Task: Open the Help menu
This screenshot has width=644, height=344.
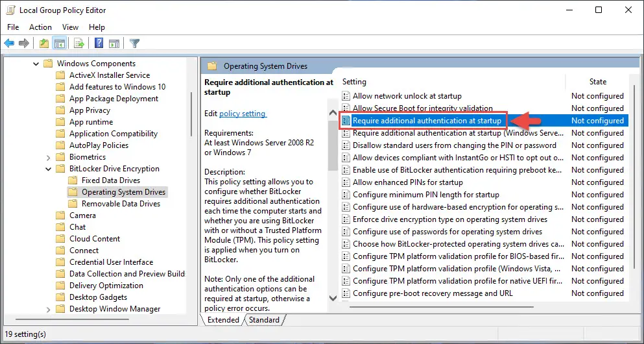Action: [97, 27]
